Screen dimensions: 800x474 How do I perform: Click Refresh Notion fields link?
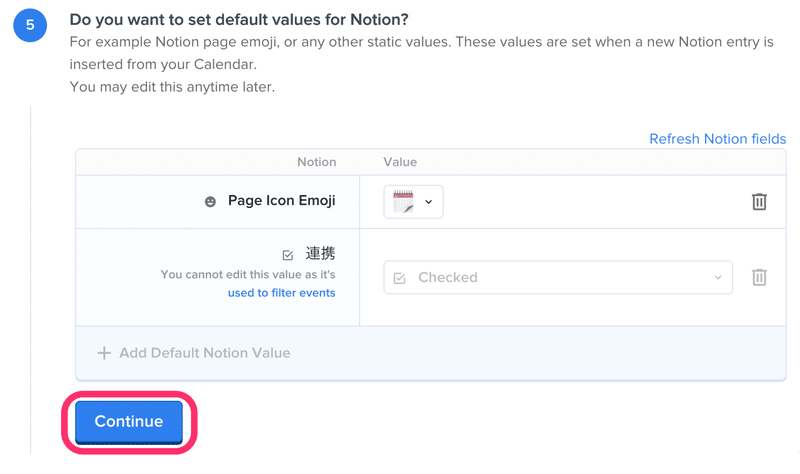coord(717,139)
